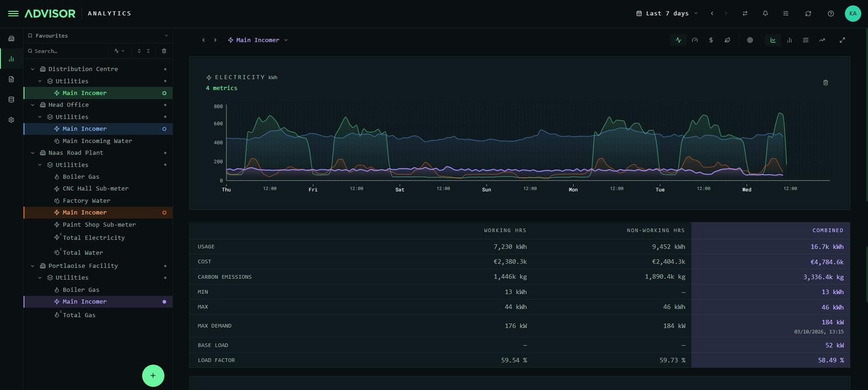
Task: Select the cost dollar metric icon
Action: (x=711, y=40)
